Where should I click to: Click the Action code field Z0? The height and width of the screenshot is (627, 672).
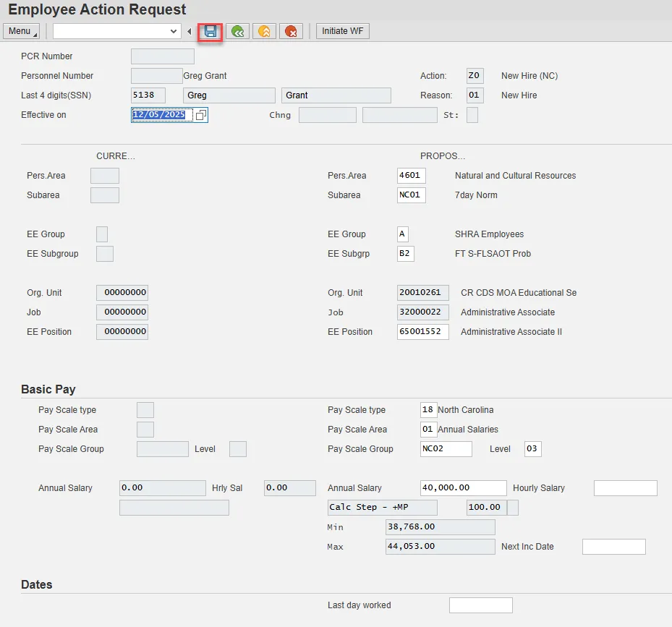(x=475, y=76)
